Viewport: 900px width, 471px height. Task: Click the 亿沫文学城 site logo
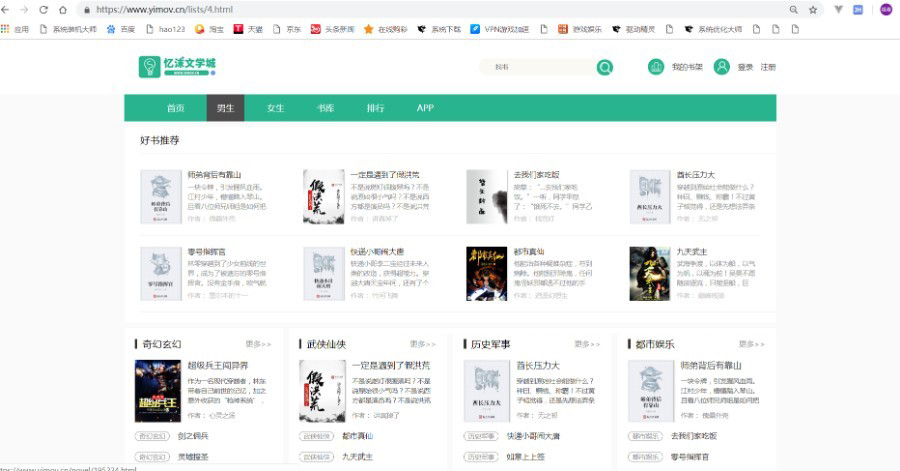tap(177, 66)
